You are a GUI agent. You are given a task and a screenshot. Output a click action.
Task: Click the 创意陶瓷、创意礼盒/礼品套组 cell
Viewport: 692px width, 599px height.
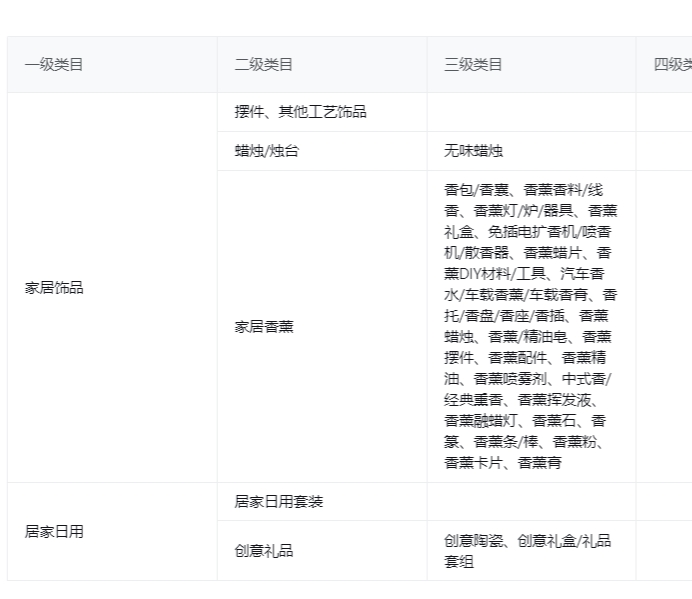(527, 550)
